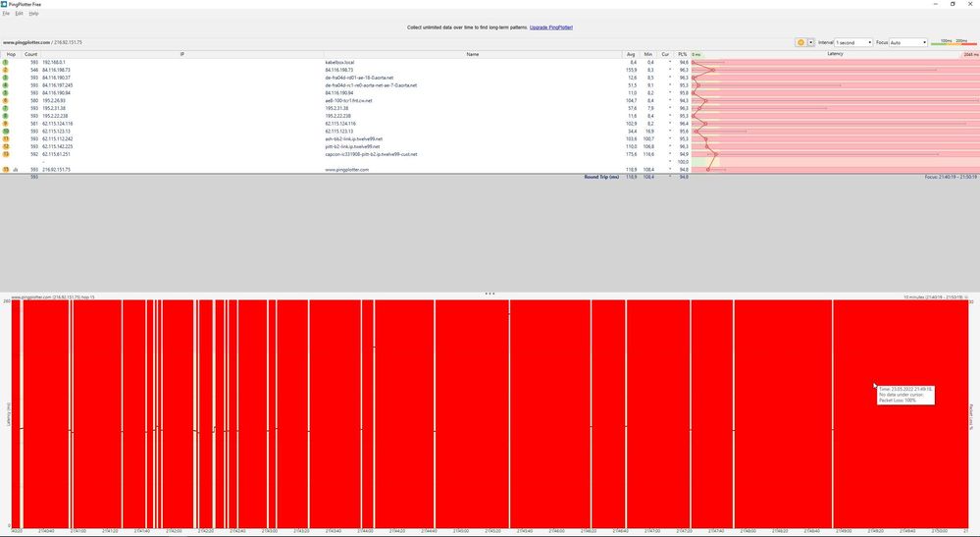
Task: Click the target title www.pingplotter.com / 216.92.151.75
Action: 42,42
